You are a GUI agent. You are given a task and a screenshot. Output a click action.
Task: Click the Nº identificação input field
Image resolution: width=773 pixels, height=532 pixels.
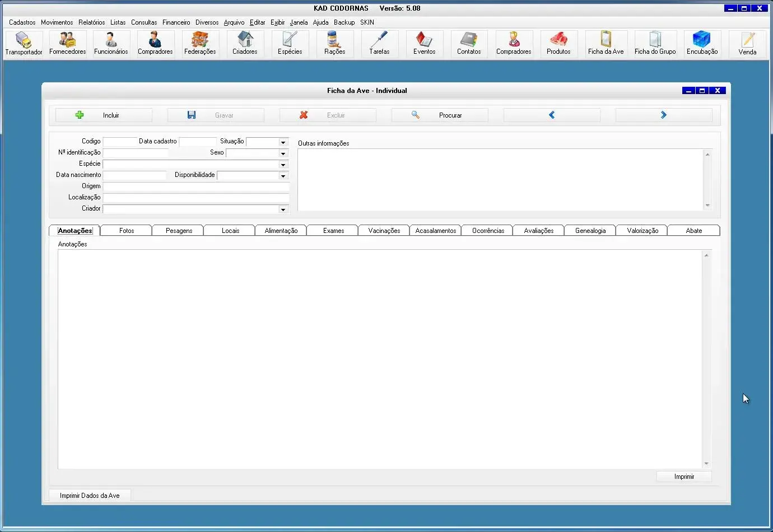pos(136,153)
